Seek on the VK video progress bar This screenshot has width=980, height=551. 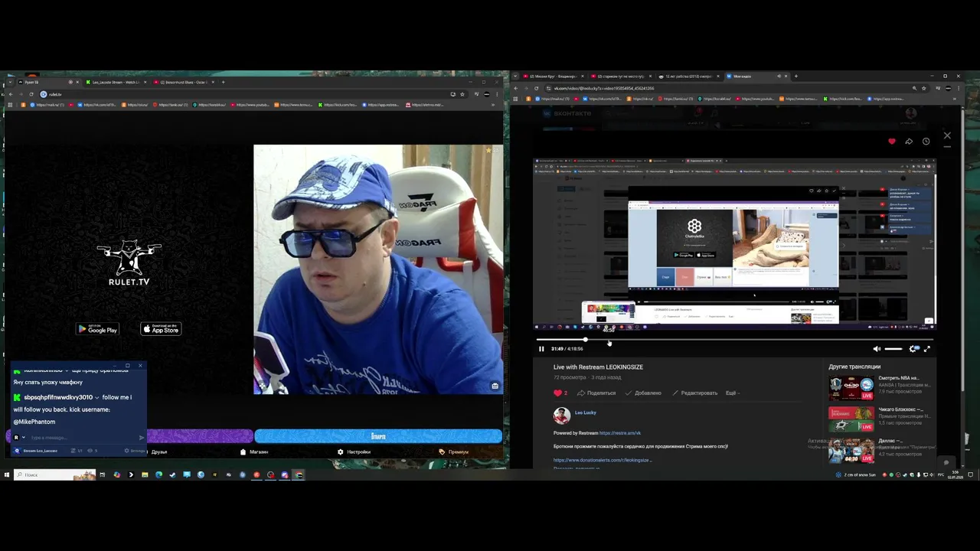735,339
